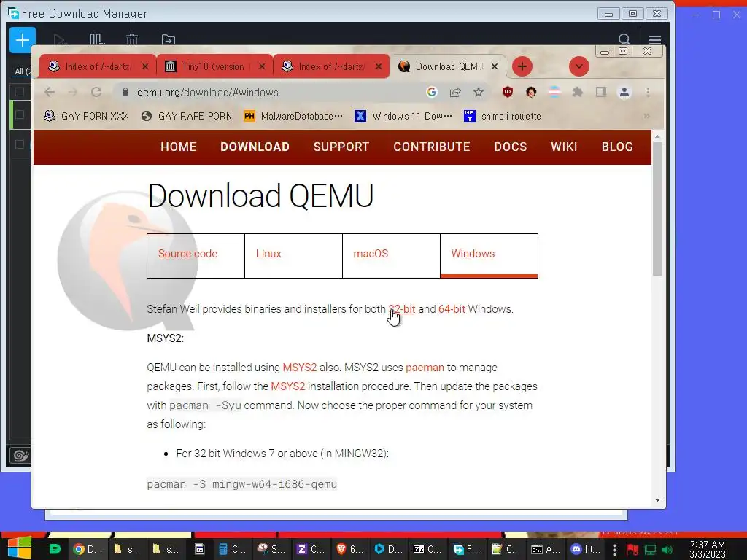Open the tab search dropdown arrow
This screenshot has height=560, width=747.
click(x=578, y=66)
